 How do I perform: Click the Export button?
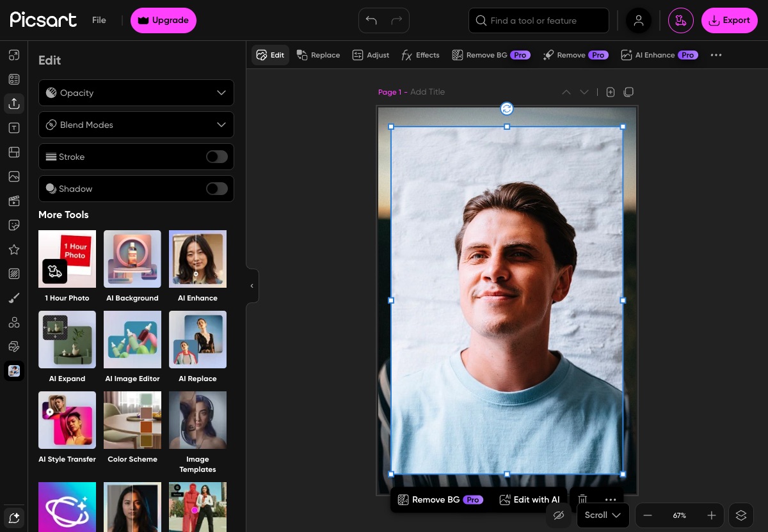(730, 20)
